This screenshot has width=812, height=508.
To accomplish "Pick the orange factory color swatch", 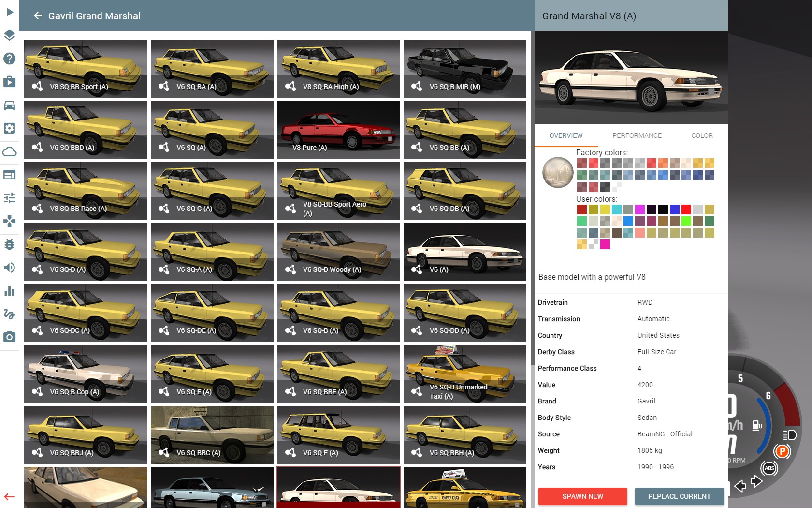I will [x=663, y=163].
